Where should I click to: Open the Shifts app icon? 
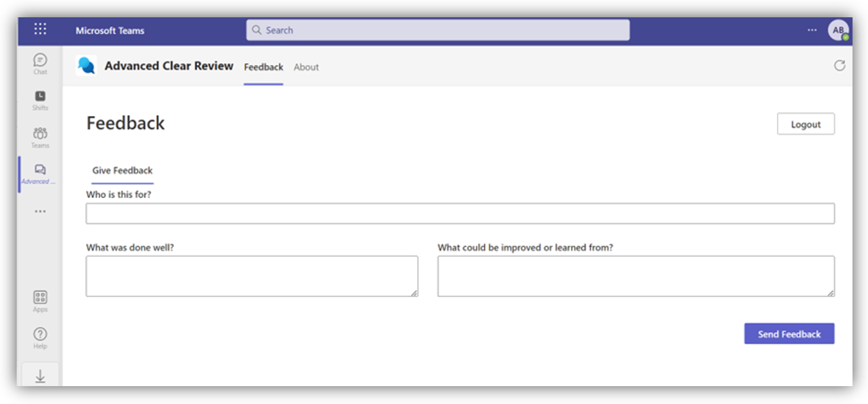coord(40,99)
